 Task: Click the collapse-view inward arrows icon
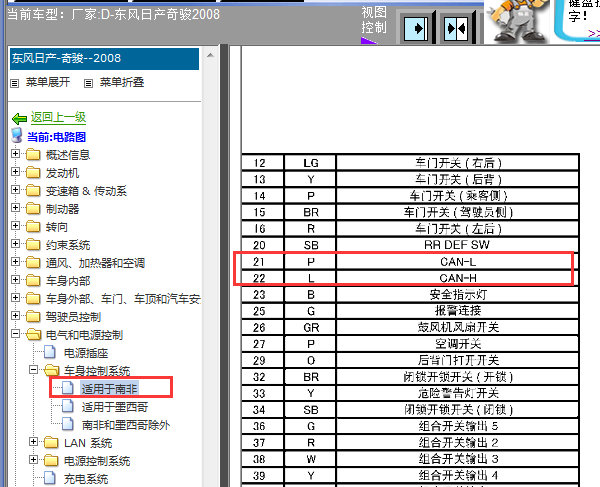(456, 28)
